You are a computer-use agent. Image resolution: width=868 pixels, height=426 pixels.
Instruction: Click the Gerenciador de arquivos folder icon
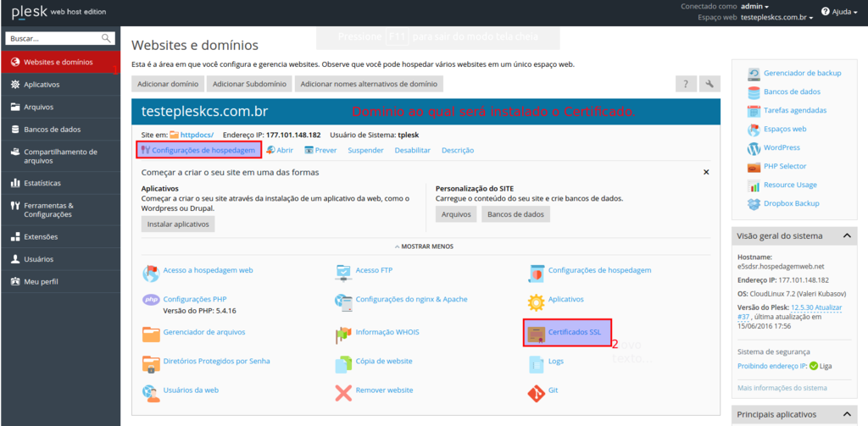151,335
